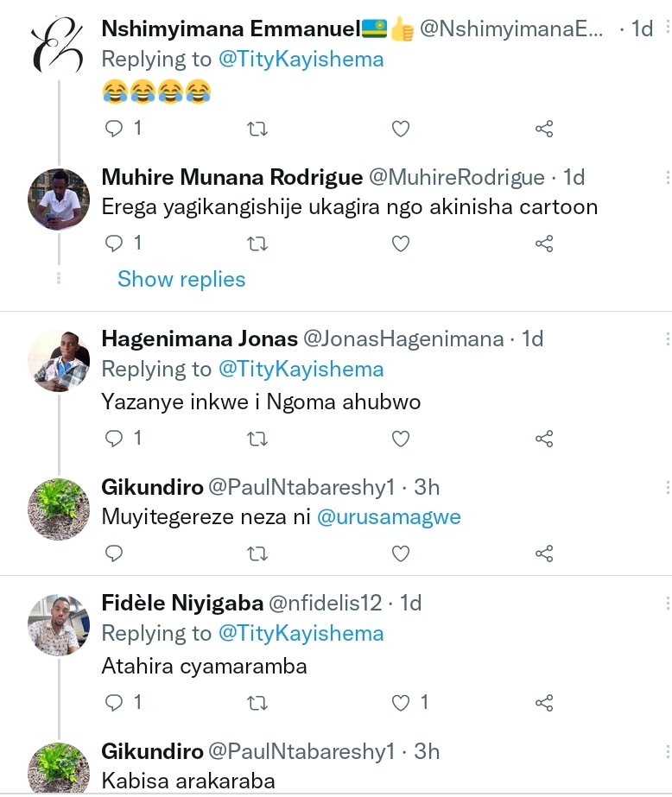Like Hagenimana Jonas's Ngoma tweet
This screenshot has height=797, width=672.
point(400,439)
